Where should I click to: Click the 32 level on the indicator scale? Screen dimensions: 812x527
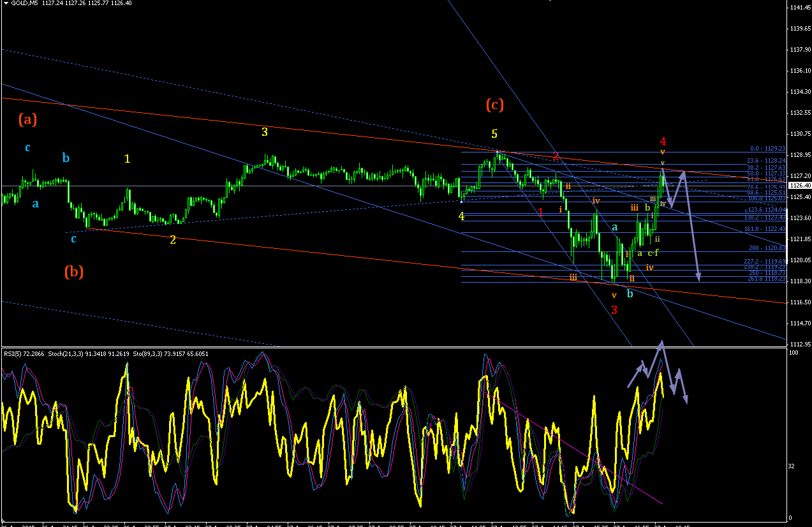point(790,466)
